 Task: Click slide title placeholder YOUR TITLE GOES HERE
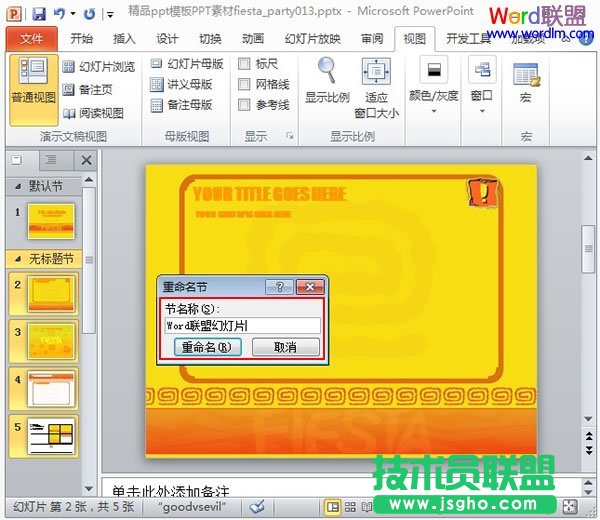pyautogui.click(x=269, y=194)
